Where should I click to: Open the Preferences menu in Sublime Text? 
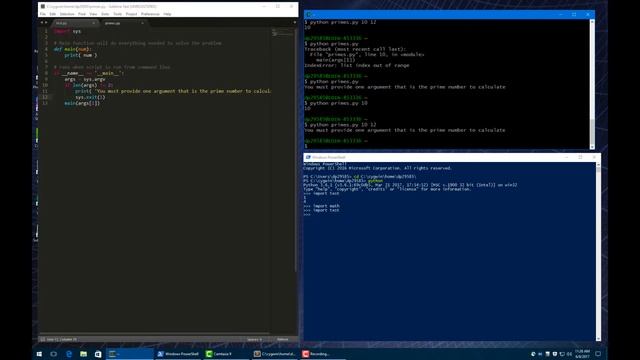tap(150, 14)
